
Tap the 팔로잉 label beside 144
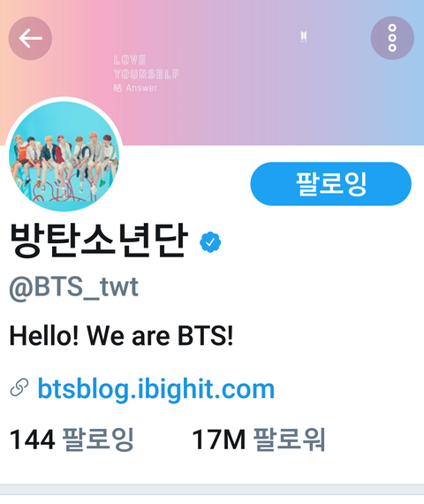point(98,439)
